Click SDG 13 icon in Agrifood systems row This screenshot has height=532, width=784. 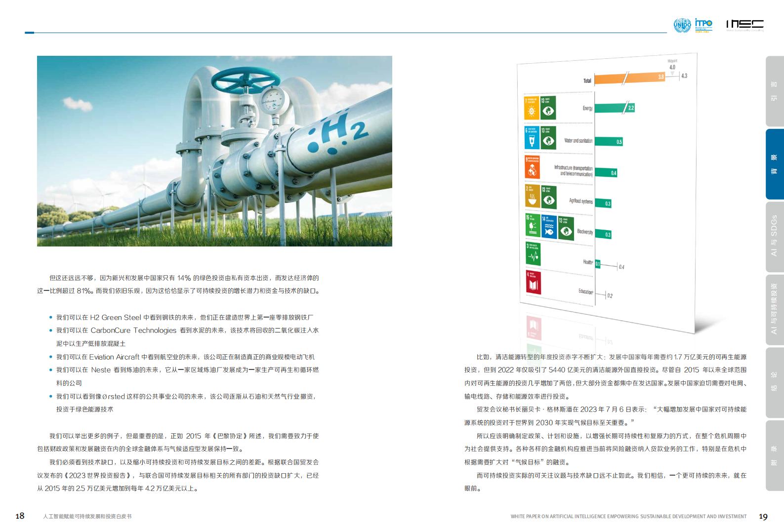(x=549, y=197)
